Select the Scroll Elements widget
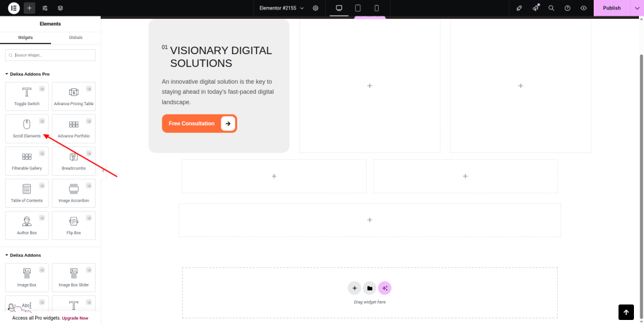 tap(26, 128)
